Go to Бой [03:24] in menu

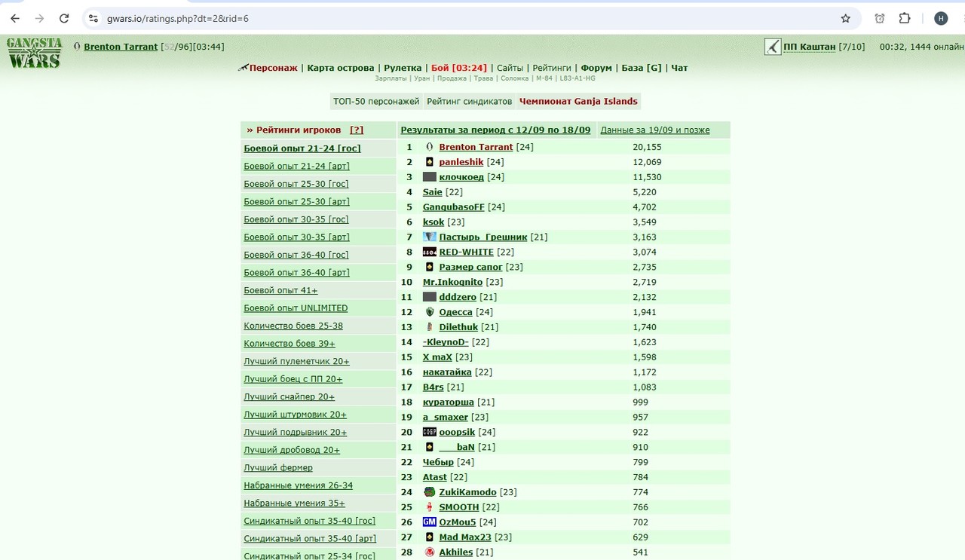pos(459,68)
